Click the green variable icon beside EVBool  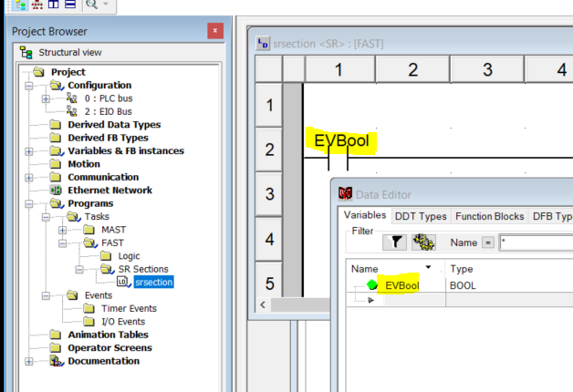tap(371, 284)
